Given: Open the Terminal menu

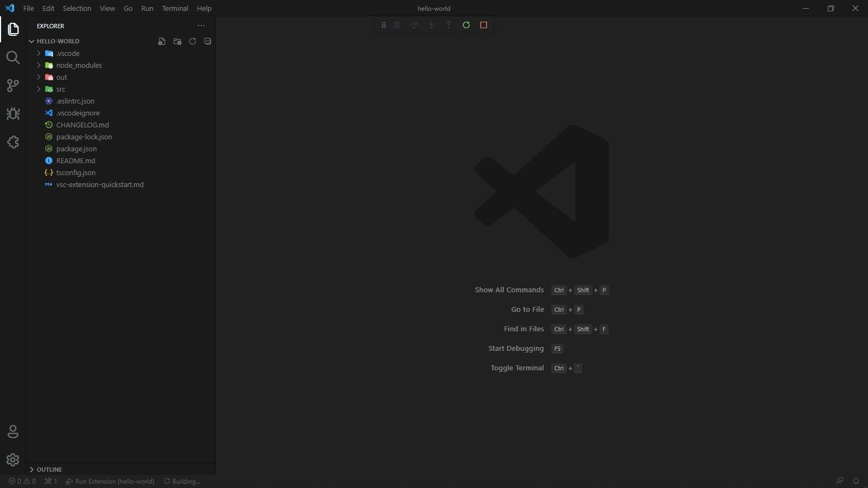Looking at the screenshot, I should [175, 8].
